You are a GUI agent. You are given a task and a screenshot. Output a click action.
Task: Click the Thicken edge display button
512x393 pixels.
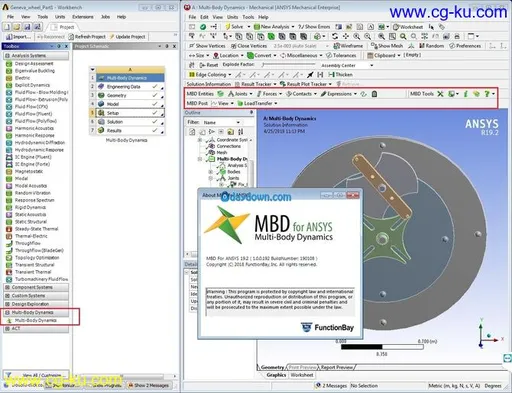340,75
